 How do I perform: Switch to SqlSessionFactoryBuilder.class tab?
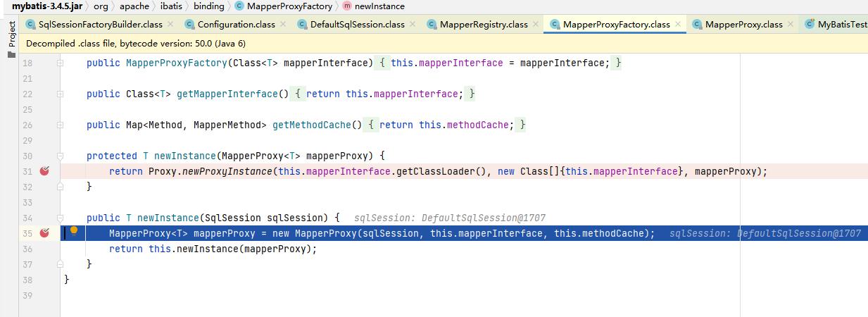pyautogui.click(x=100, y=24)
